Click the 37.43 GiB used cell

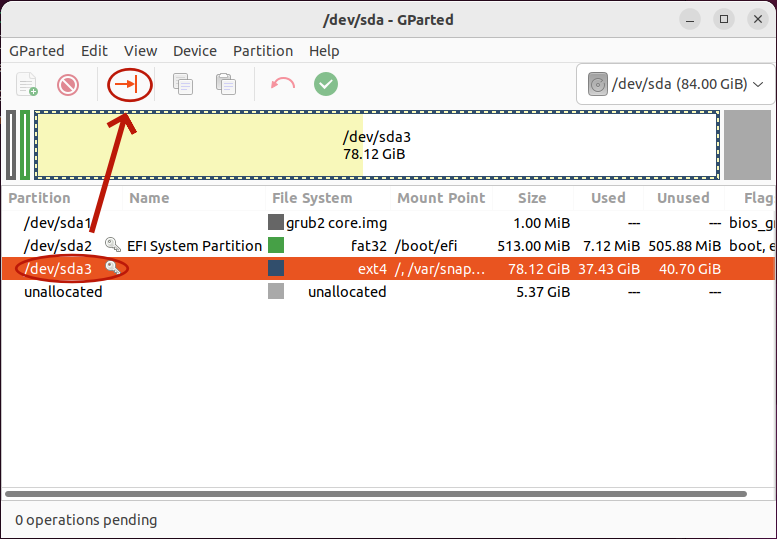click(x=609, y=269)
